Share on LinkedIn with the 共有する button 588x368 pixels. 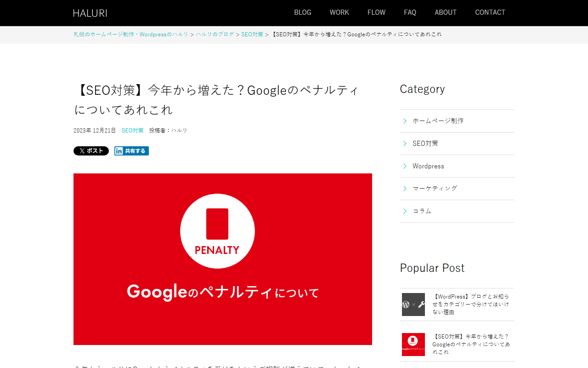[131, 151]
